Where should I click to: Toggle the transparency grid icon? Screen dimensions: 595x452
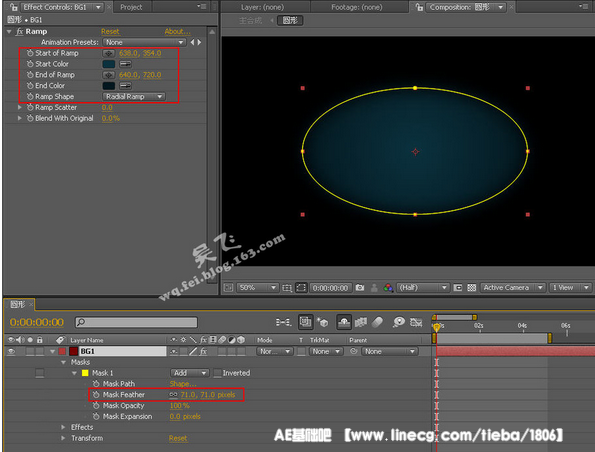click(471, 288)
